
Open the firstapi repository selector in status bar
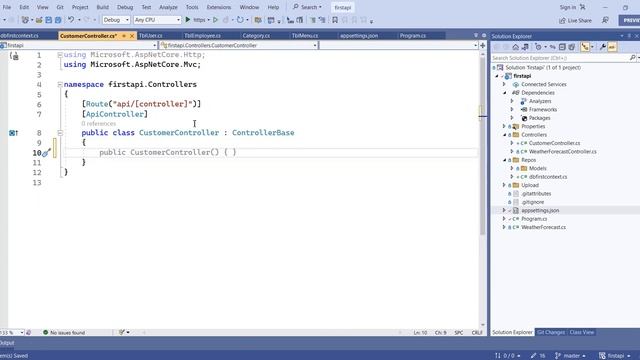tap(615, 356)
